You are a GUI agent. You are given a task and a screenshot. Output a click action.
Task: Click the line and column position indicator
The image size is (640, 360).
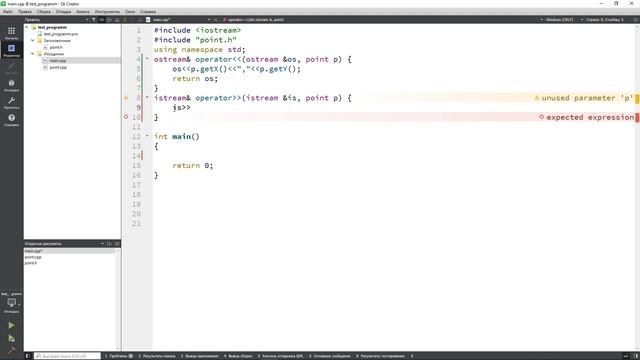pyautogui.click(x=605, y=20)
